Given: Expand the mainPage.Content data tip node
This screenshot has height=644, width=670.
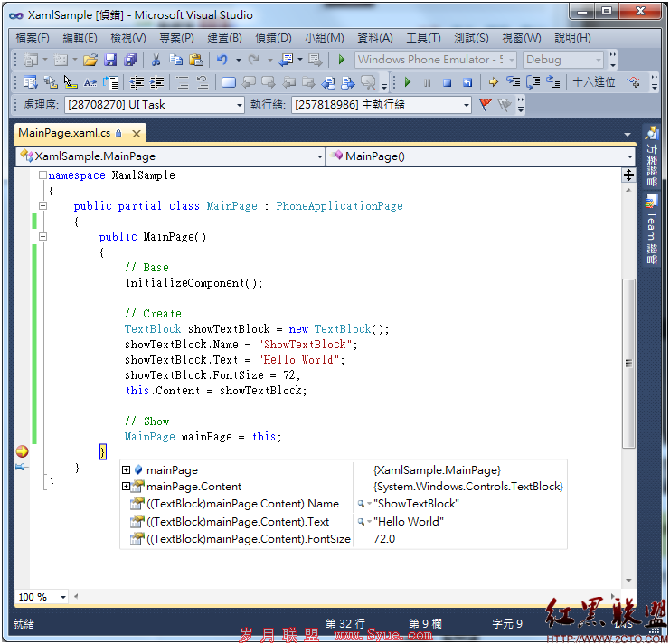Looking at the screenshot, I should (126, 487).
